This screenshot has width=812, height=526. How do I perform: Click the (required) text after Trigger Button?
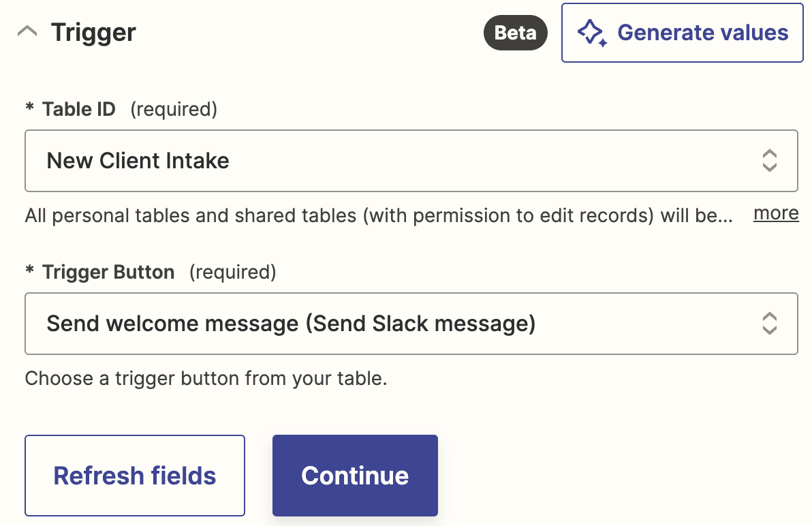(232, 273)
